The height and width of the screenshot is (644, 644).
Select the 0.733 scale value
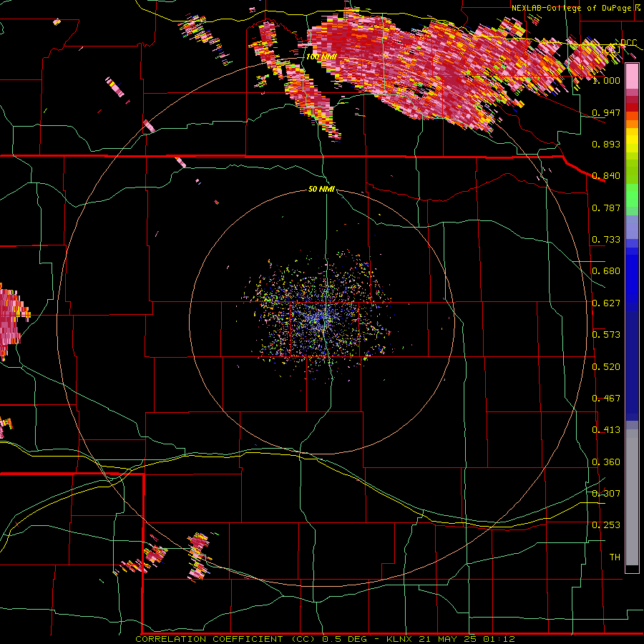tap(606, 240)
